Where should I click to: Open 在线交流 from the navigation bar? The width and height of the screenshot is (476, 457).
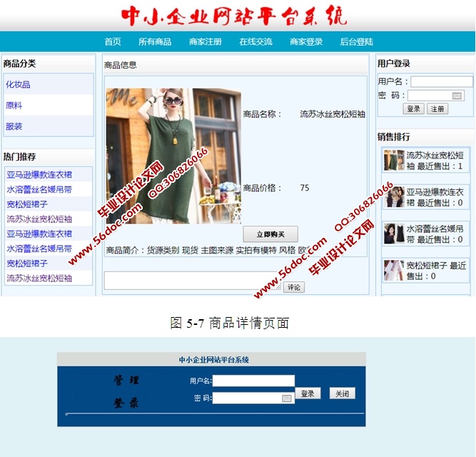point(255,41)
